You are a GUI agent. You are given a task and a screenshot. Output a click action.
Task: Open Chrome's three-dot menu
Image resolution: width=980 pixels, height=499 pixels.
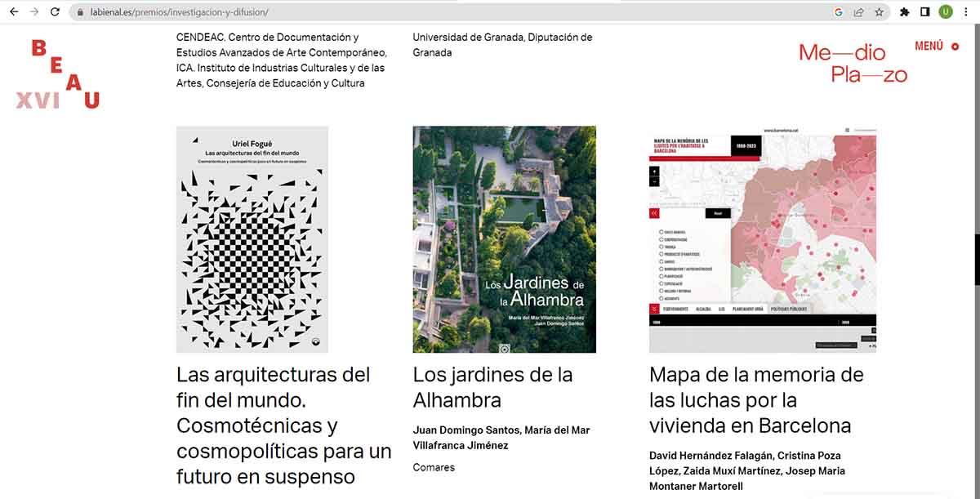(x=967, y=12)
